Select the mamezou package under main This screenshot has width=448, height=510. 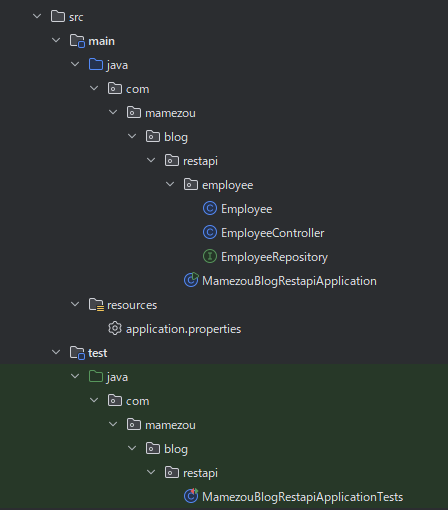coord(170,113)
